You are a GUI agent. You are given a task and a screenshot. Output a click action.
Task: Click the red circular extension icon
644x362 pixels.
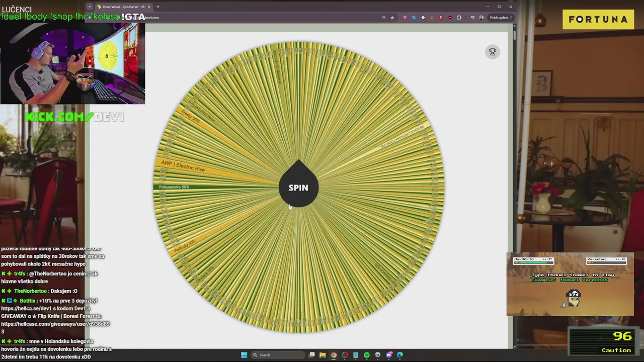[441, 18]
